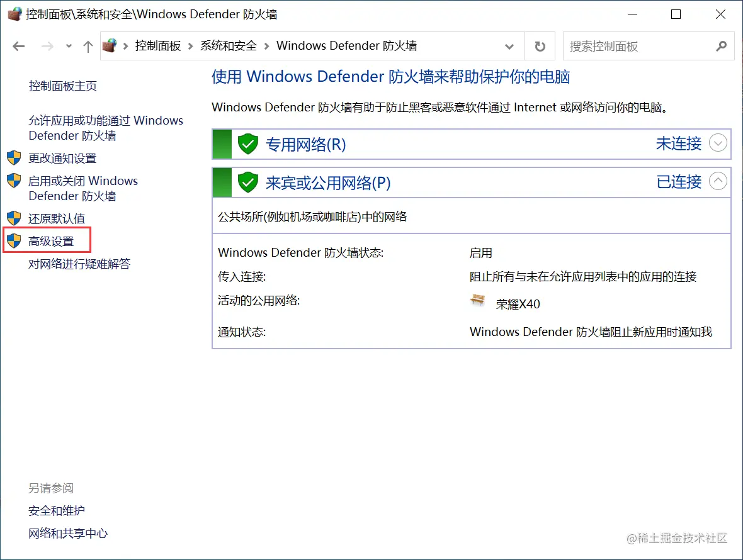
Task: Minimize the firewall window
Action: point(632,14)
